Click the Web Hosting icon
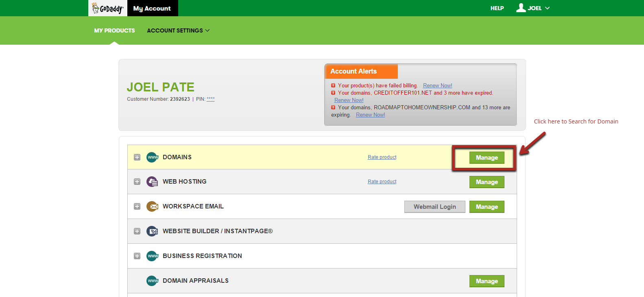 point(152,182)
